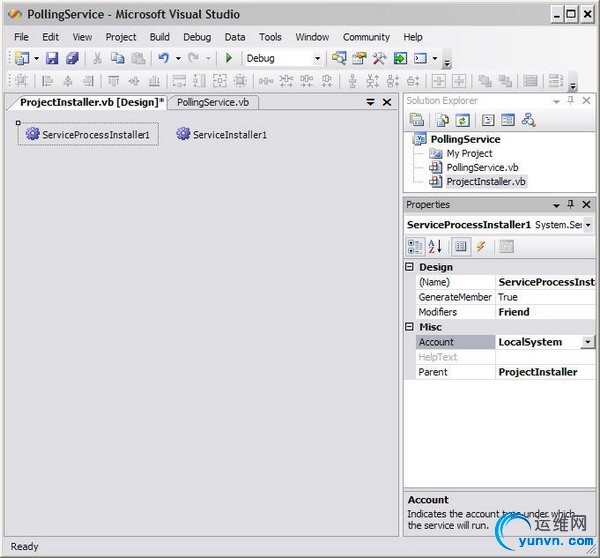The height and width of the screenshot is (558, 600).
Task: Switch to the PollingService.vb tab
Action: 213,103
